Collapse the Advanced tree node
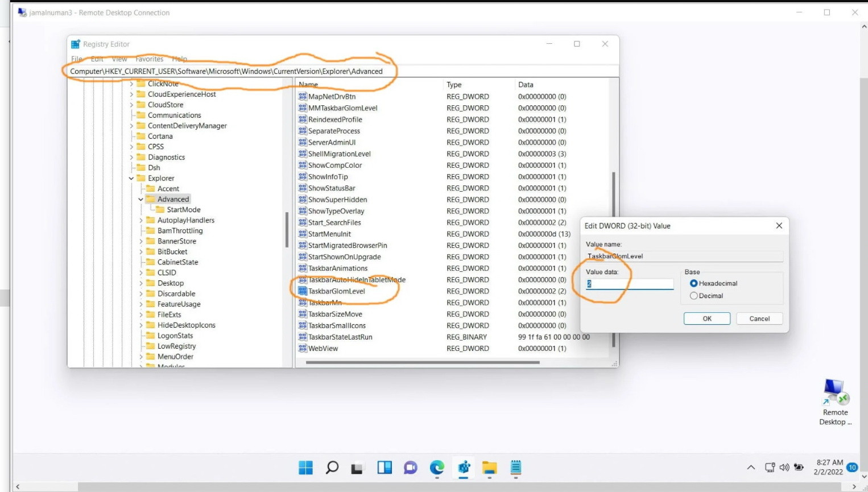868x492 pixels. tap(141, 199)
